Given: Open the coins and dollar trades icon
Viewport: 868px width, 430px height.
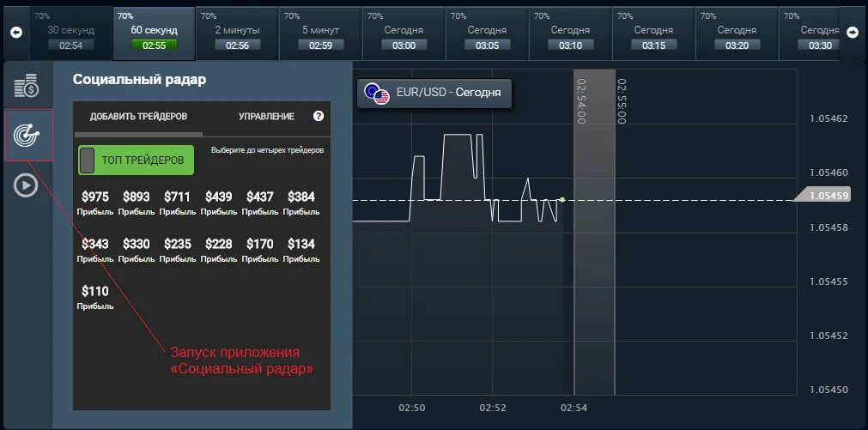Looking at the screenshot, I should click(26, 87).
